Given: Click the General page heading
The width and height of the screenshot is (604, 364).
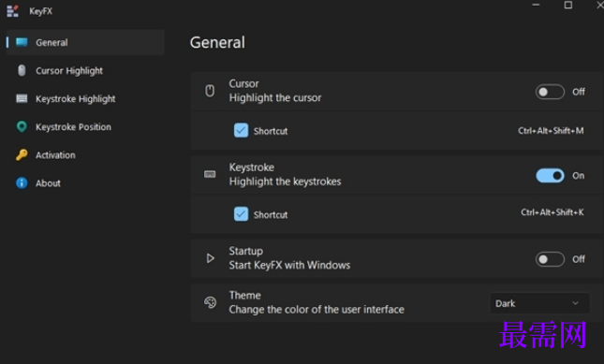Looking at the screenshot, I should 217,42.
